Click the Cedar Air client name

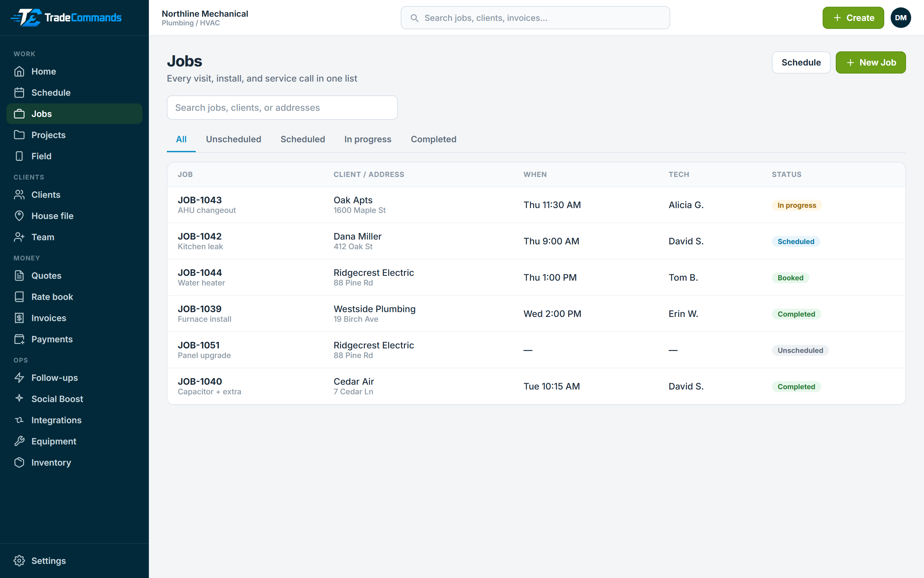(x=354, y=381)
